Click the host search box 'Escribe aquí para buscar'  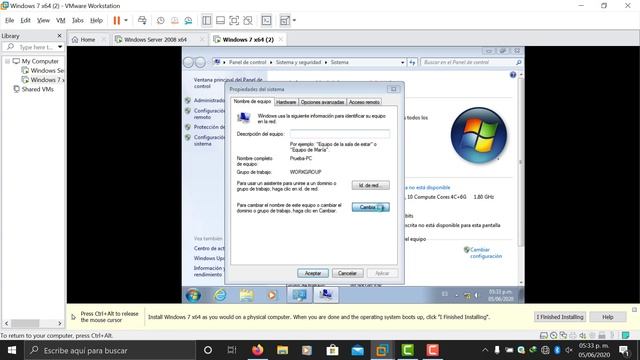(110, 350)
